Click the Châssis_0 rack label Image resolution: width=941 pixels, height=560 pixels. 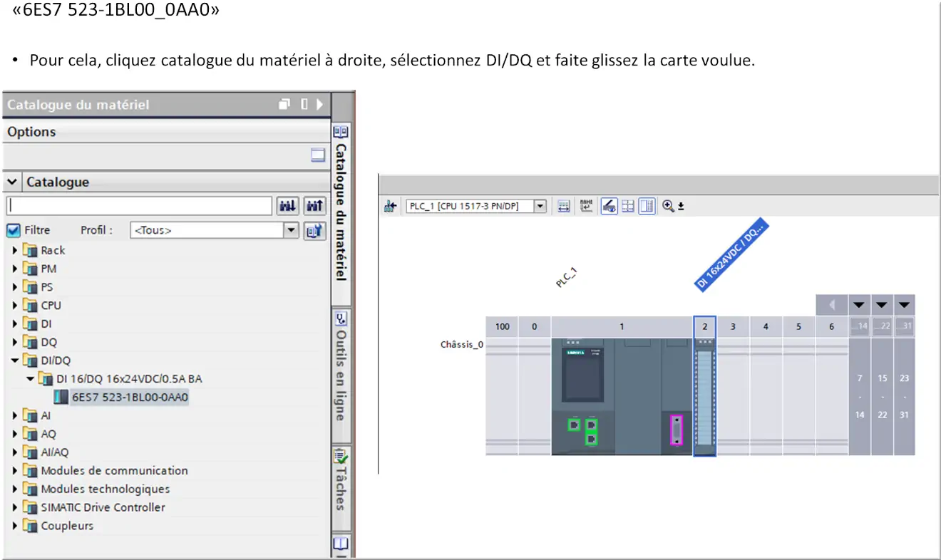click(x=462, y=345)
